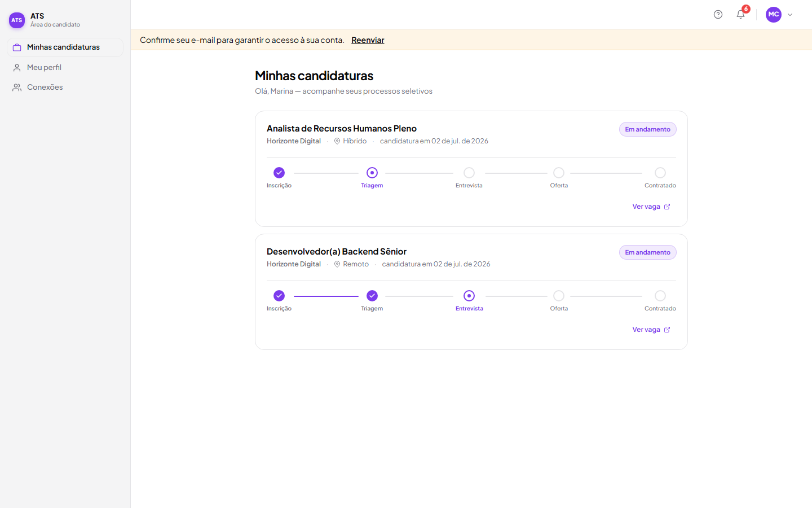Viewport: 812px width, 508px height.
Task: Expand the account menu chevron beside MC
Action: [x=790, y=15]
